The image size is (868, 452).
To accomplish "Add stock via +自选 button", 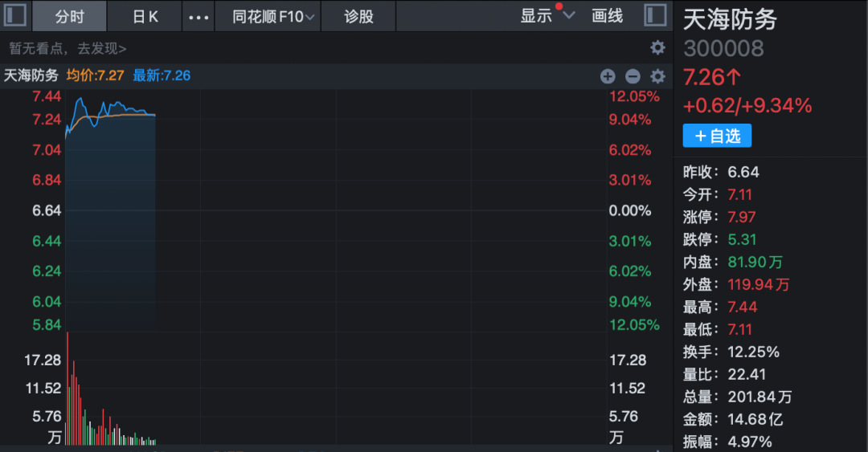I will (717, 136).
